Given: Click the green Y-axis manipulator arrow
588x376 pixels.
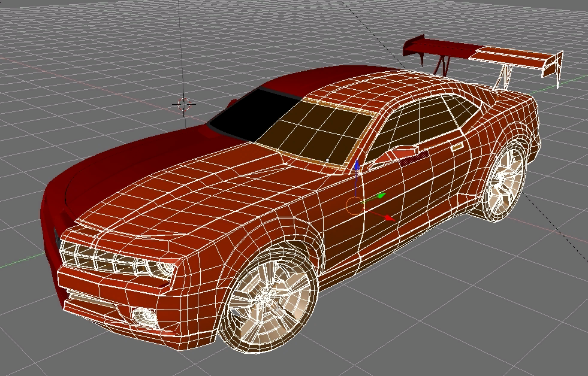Looking at the screenshot, I should pyautogui.click(x=381, y=196).
